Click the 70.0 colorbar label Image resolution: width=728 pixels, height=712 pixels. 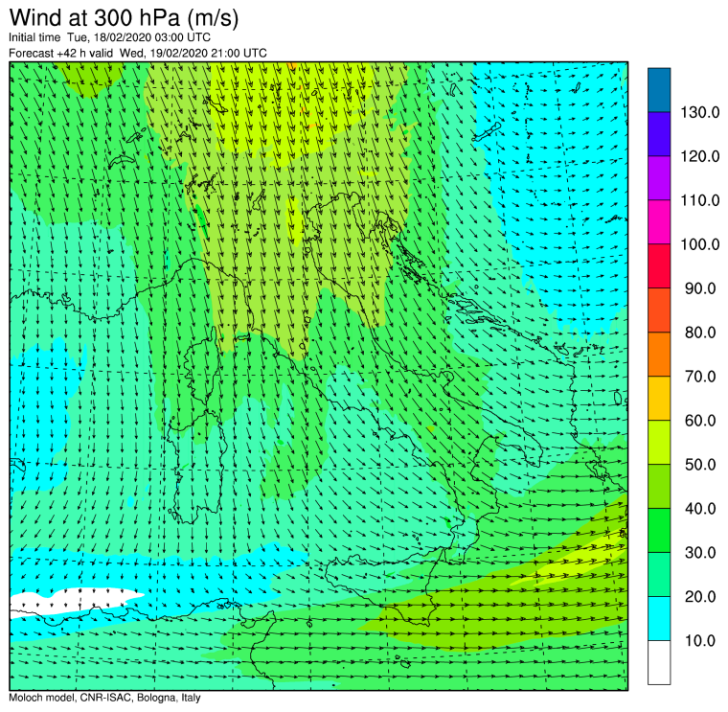pyautogui.click(x=700, y=377)
